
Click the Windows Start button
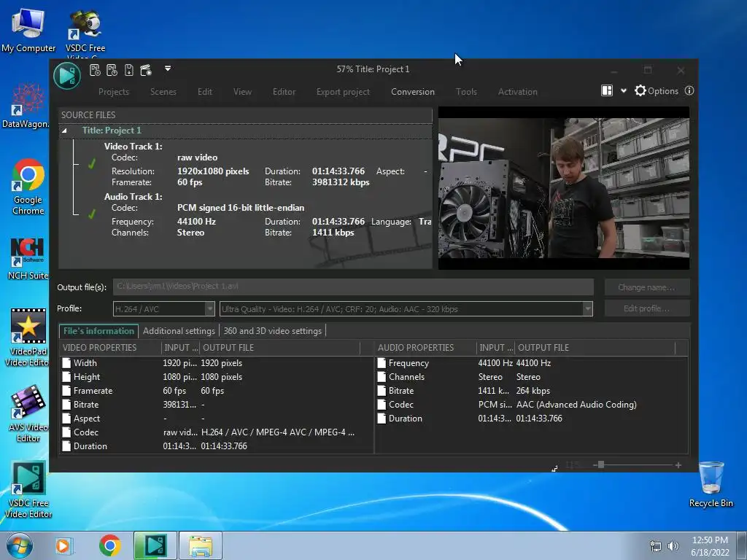19,545
